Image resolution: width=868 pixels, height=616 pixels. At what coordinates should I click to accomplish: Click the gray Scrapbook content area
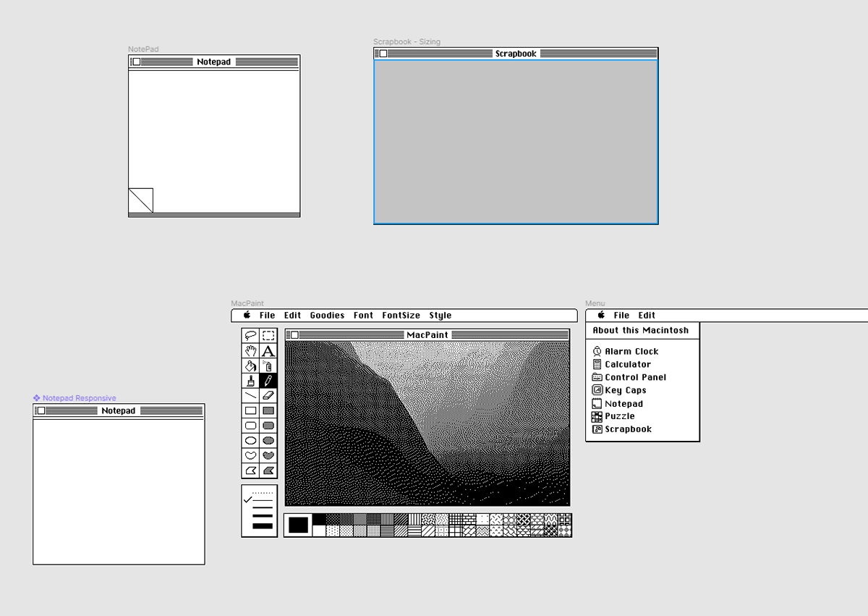click(x=516, y=142)
